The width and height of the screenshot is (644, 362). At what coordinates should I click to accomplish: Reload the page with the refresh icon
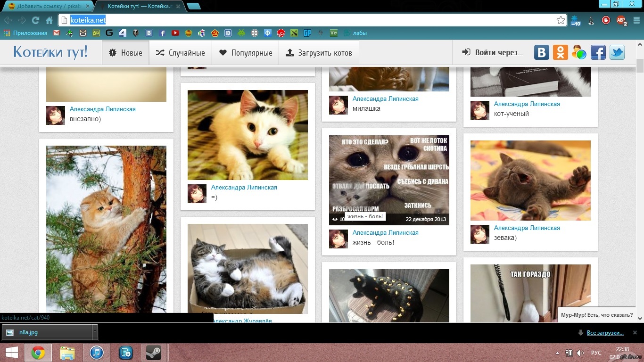pos(35,20)
